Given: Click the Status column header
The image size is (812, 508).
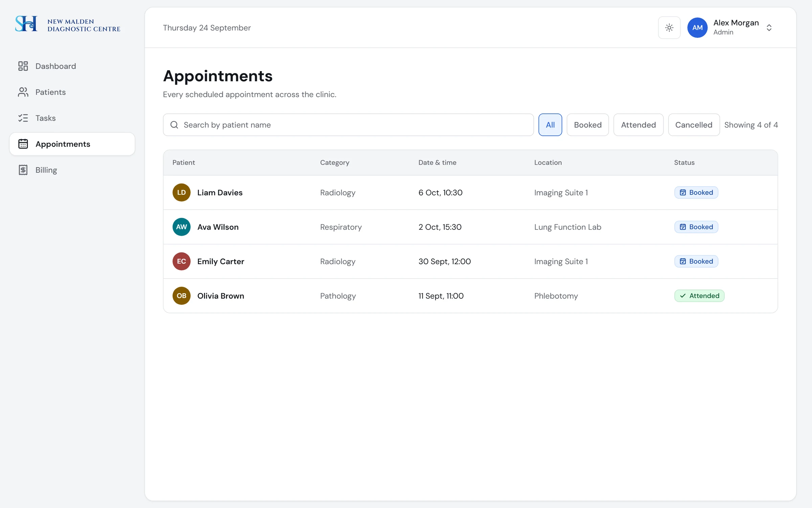Looking at the screenshot, I should click(x=684, y=163).
